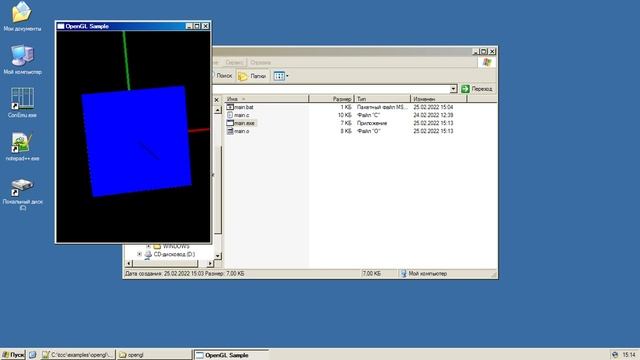Maximize the OpenGL Sample window

pyautogui.click(x=197, y=26)
